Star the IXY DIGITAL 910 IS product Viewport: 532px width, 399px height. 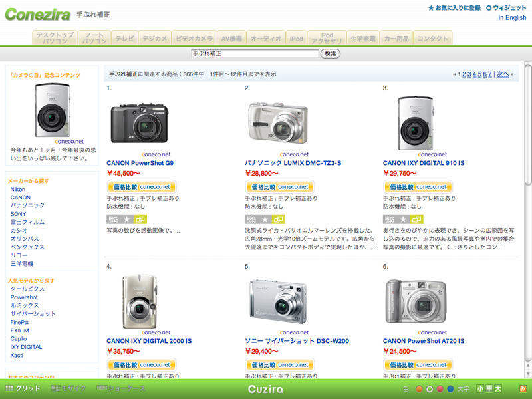pyautogui.click(x=403, y=219)
